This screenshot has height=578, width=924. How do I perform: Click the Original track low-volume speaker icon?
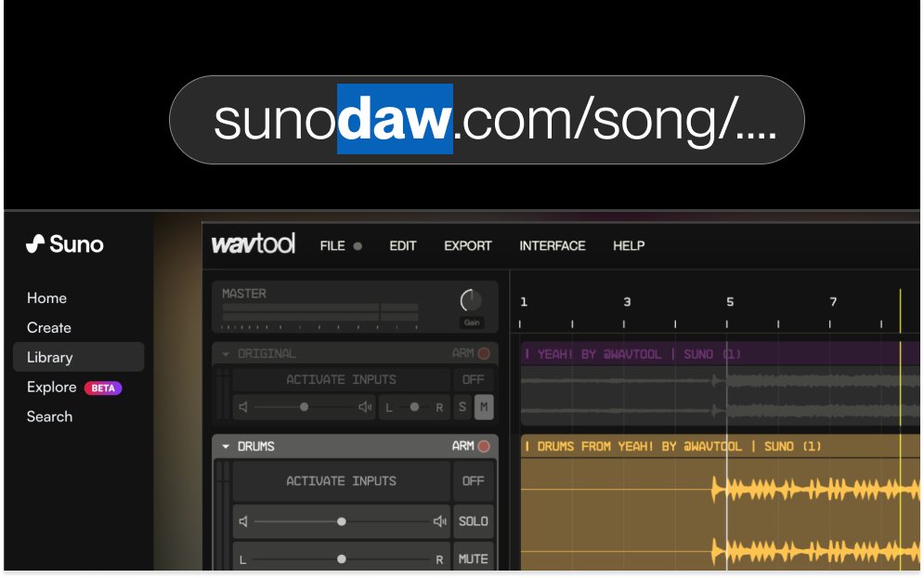click(x=243, y=407)
